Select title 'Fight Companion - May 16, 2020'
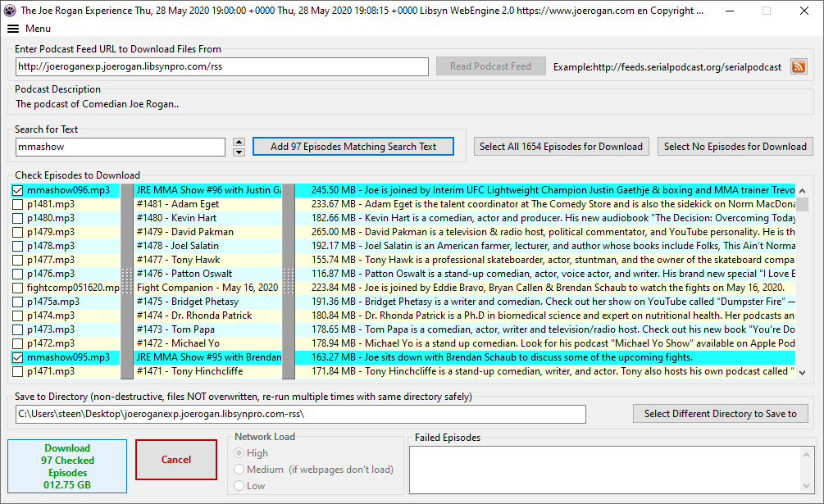The width and height of the screenshot is (824, 504). (x=207, y=288)
